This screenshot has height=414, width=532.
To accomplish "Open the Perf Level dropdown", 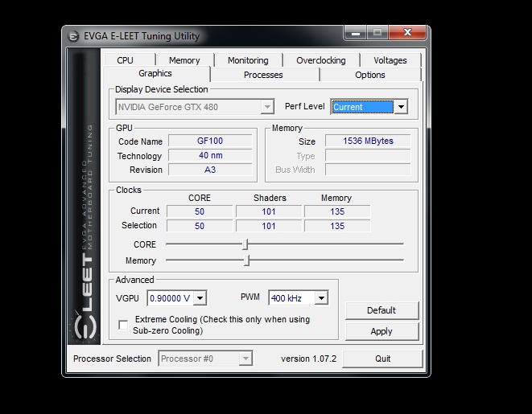I will (401, 107).
